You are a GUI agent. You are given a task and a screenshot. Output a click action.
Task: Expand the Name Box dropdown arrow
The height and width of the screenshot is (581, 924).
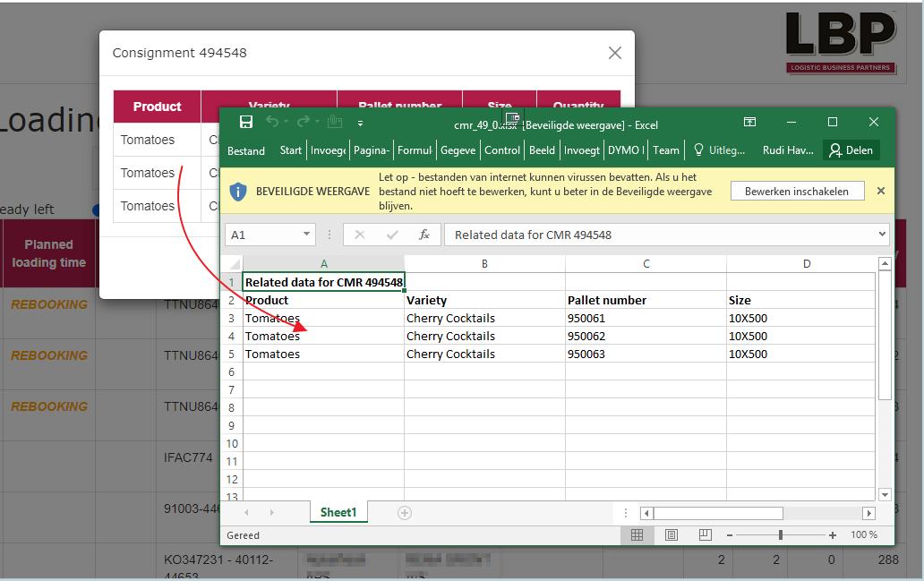(307, 235)
